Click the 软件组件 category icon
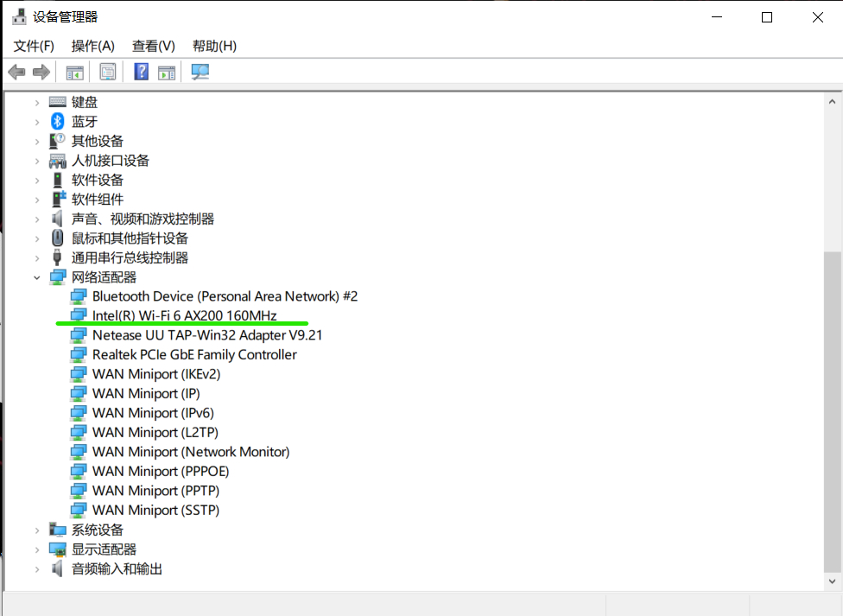The width and height of the screenshot is (843, 616). click(x=58, y=199)
